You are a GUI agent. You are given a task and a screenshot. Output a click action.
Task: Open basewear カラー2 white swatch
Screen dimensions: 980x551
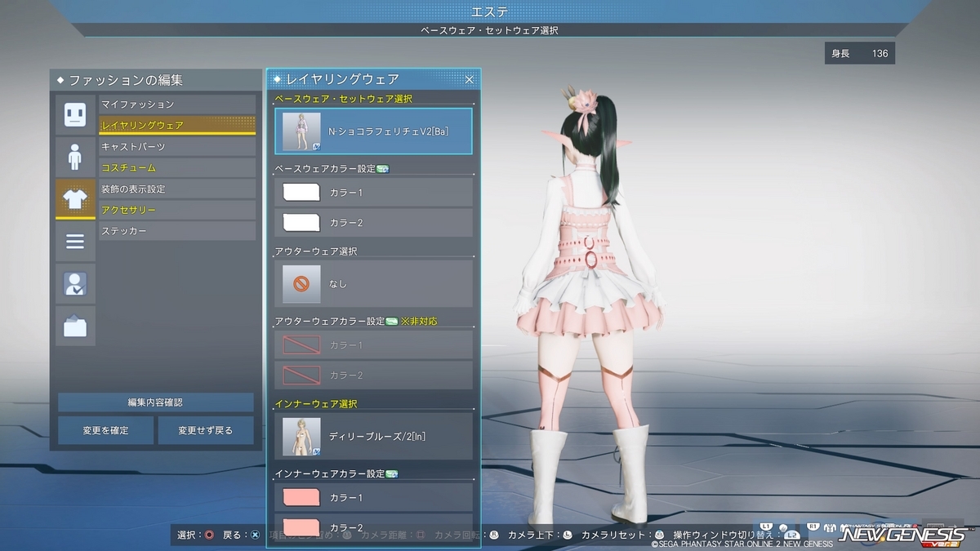pos(301,223)
